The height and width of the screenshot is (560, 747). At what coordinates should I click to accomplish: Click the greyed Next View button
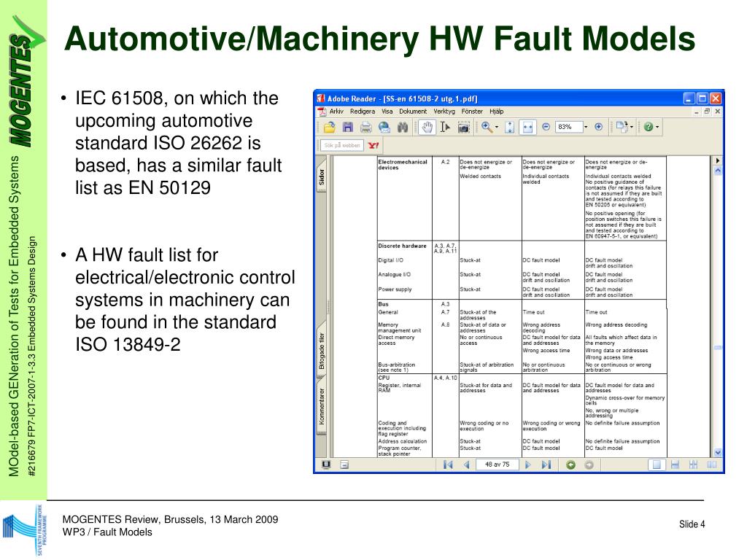tap(589, 464)
